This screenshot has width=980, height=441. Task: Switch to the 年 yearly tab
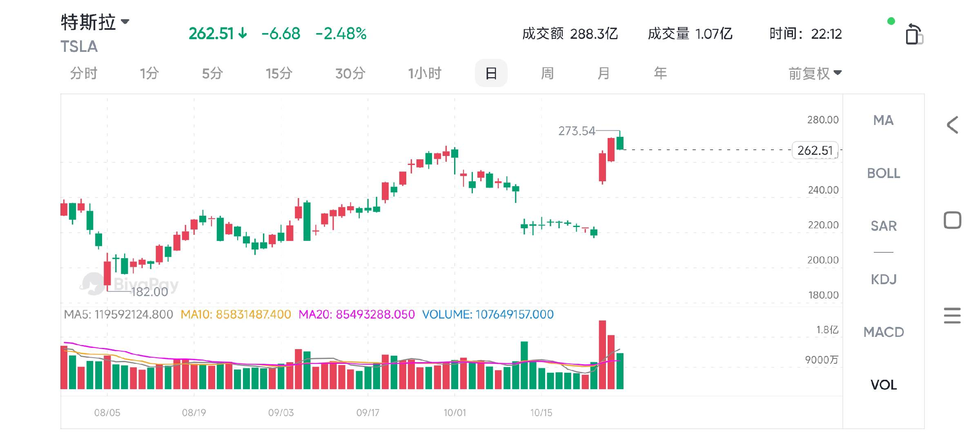coord(660,73)
